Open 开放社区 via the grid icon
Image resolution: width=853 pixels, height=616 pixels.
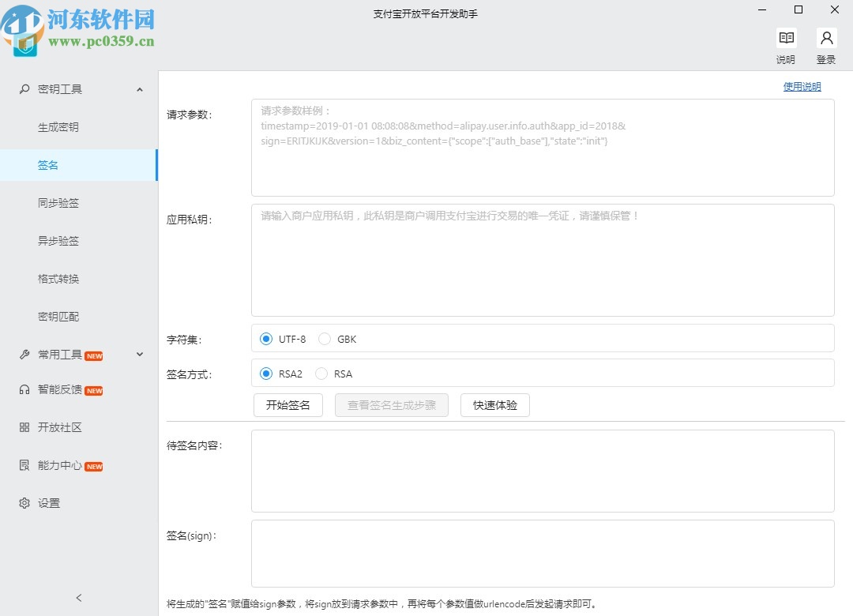[x=24, y=427]
